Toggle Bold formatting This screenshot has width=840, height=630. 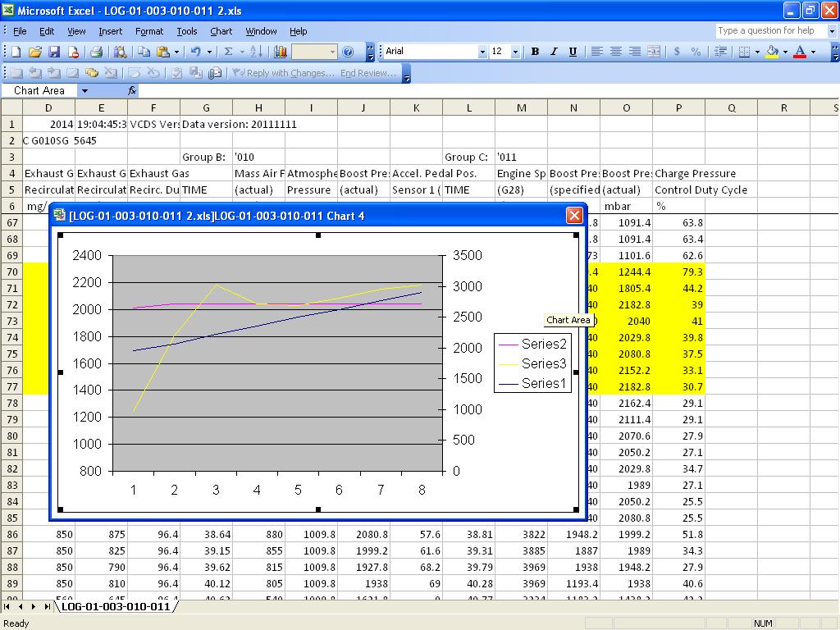(x=535, y=52)
